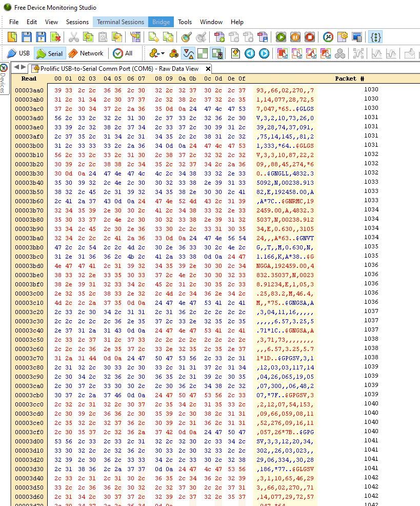Toggle the curly braces icon
Image resolution: width=420 pixels, height=506 pixels.
(x=376, y=37)
